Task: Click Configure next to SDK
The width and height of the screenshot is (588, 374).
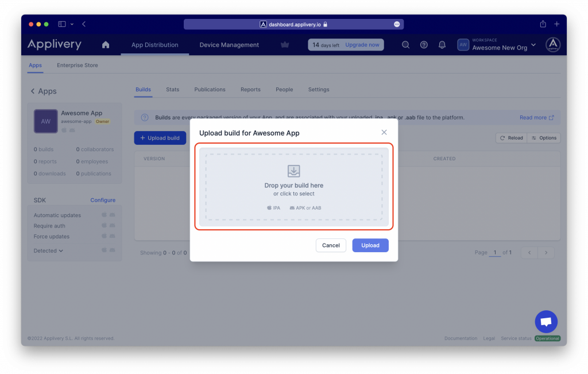Action: (103, 200)
